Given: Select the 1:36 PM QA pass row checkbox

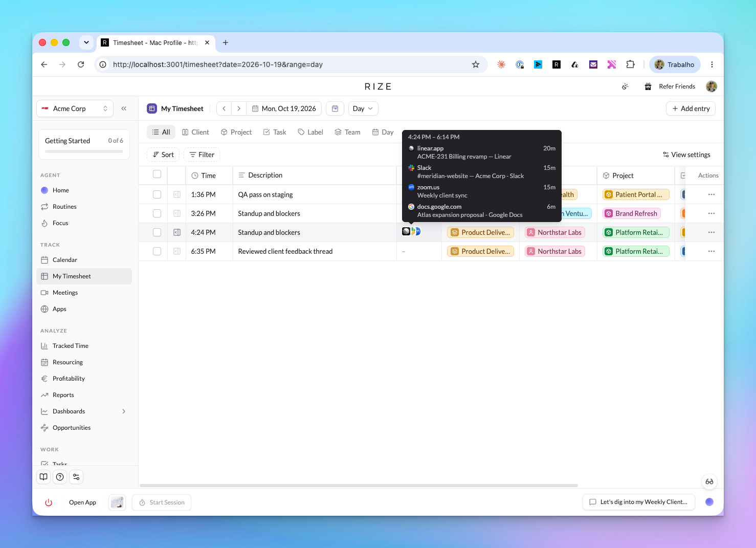Looking at the screenshot, I should click(x=157, y=194).
